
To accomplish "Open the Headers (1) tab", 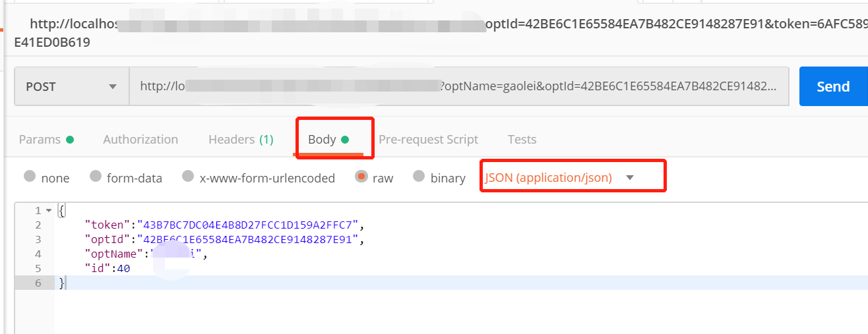I will click(x=241, y=139).
